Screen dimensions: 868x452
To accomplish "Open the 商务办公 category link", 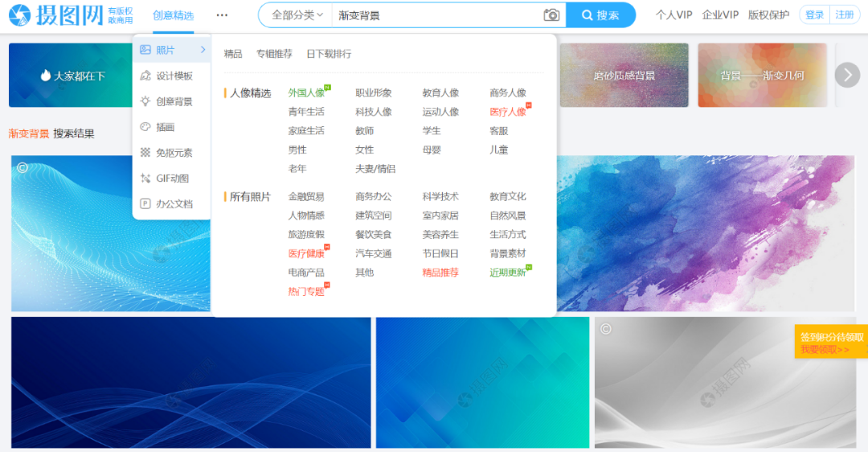I will 373,196.
